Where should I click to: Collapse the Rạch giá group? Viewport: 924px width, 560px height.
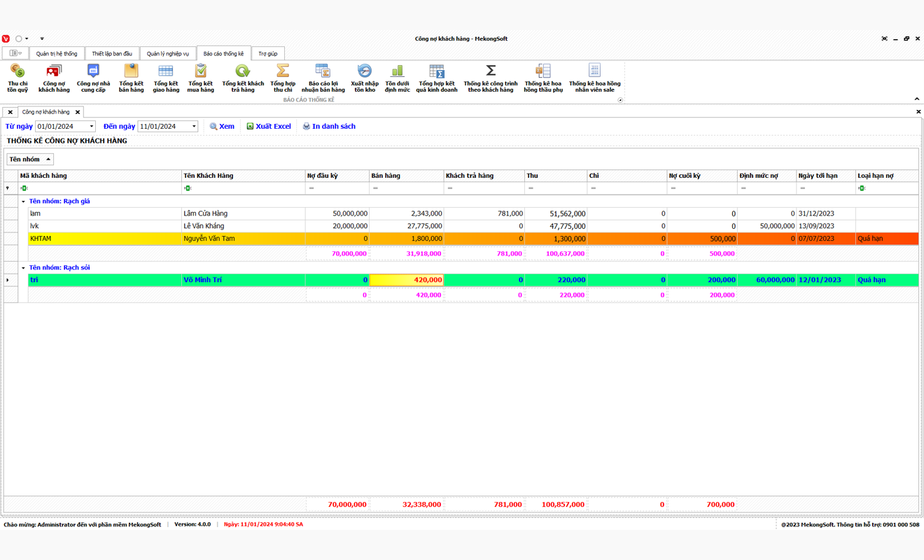coord(23,202)
